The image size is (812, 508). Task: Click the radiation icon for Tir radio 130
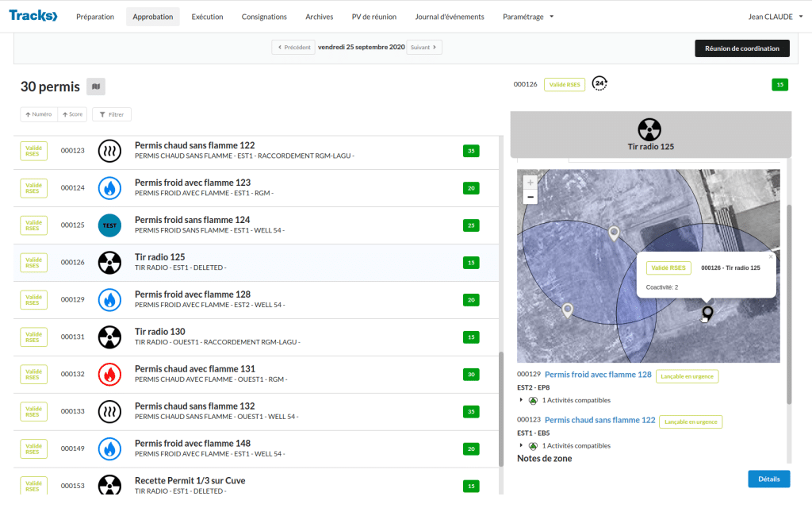tap(109, 337)
